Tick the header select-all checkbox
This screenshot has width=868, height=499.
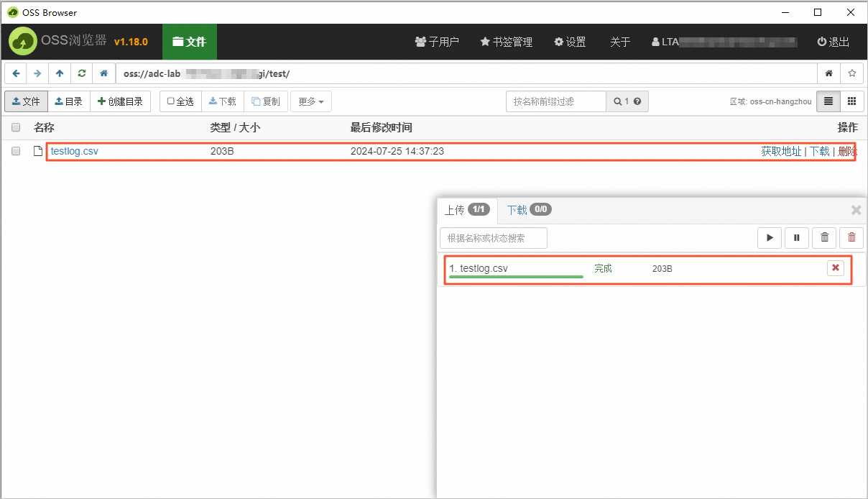pyautogui.click(x=16, y=127)
